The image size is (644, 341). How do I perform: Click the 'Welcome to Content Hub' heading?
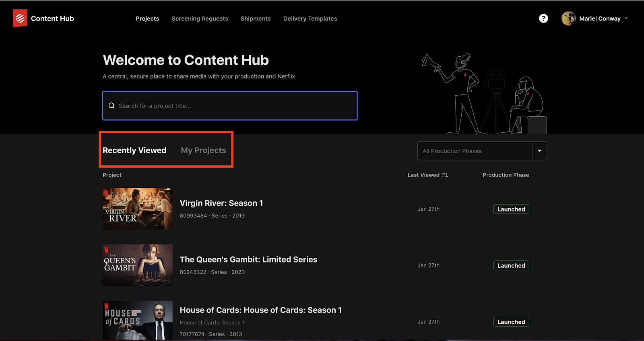click(x=186, y=60)
